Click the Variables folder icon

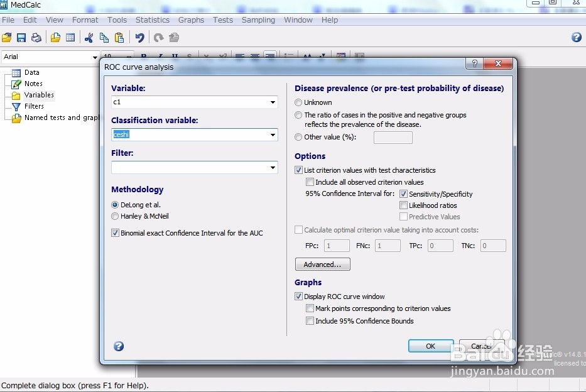pos(16,95)
